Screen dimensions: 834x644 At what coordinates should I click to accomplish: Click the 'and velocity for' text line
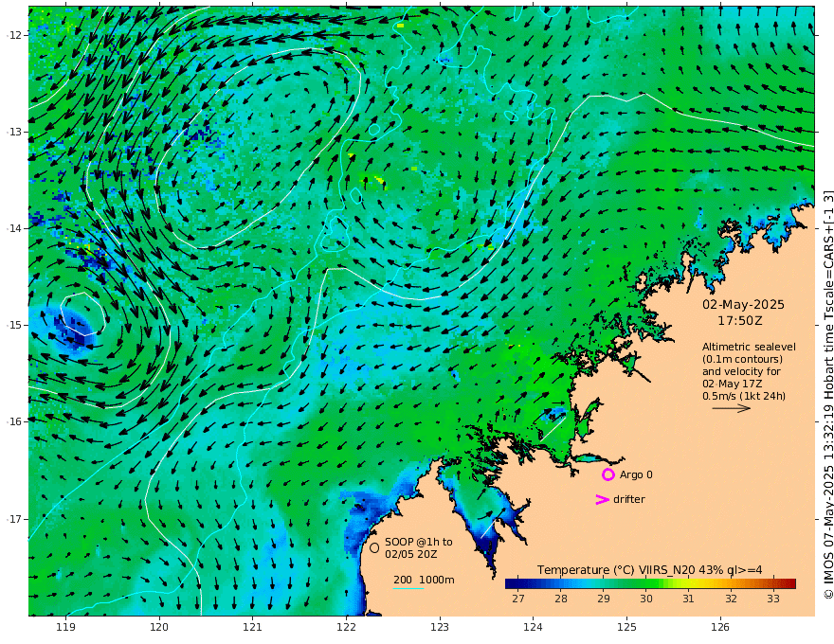coord(741,371)
